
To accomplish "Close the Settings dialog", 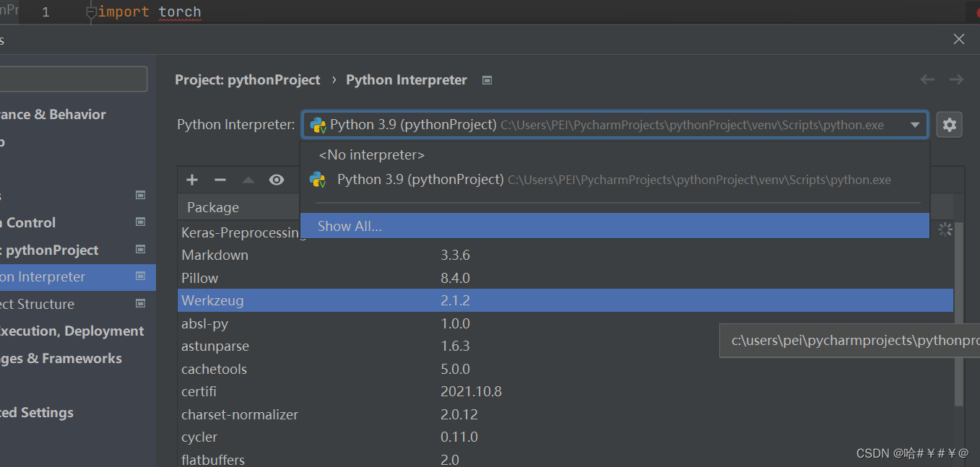I will point(958,40).
